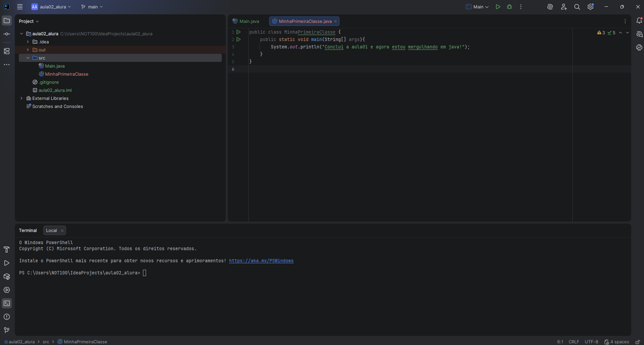This screenshot has height=345, width=644.
Task: Open the Problems tool window icon
Action: click(x=7, y=317)
